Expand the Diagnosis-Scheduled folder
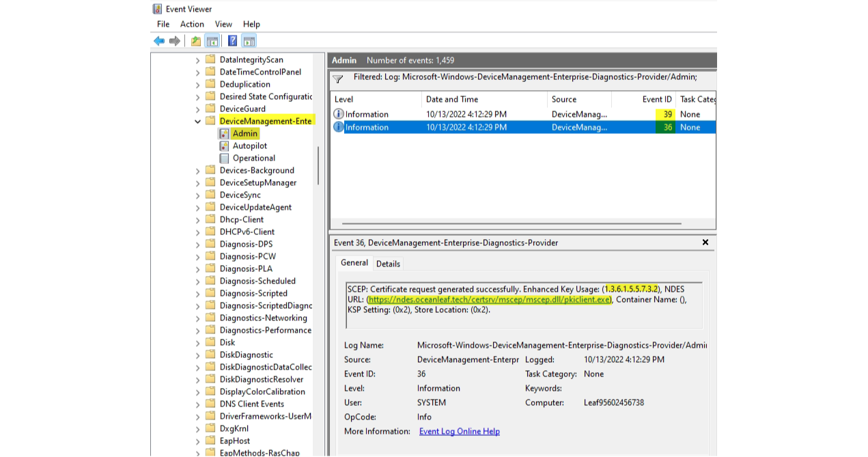The image size is (868, 457). click(197, 281)
